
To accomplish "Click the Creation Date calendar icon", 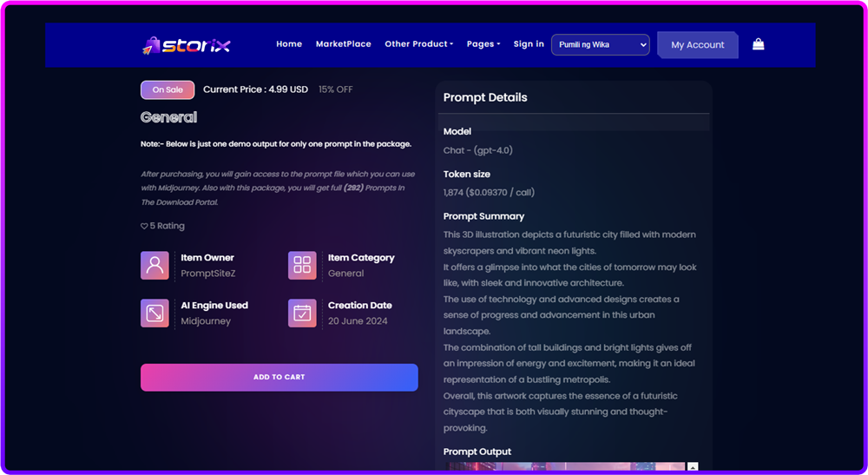I will (302, 313).
